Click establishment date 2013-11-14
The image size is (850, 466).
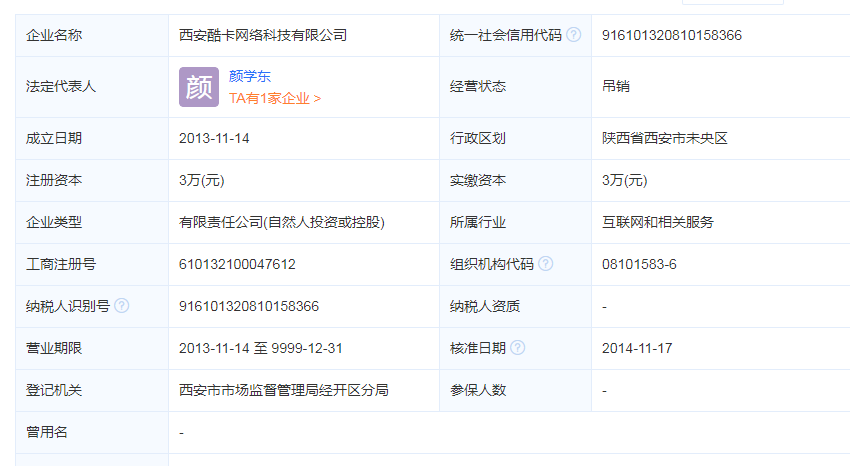(x=214, y=139)
